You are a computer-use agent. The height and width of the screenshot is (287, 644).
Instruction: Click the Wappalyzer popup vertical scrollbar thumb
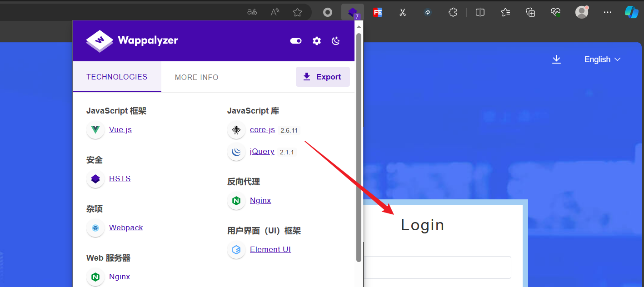(359, 147)
